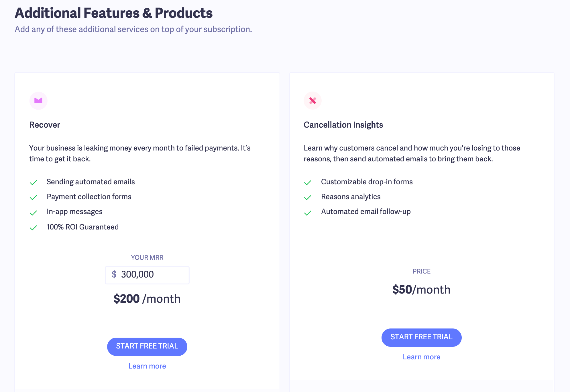Click the Cancellation Insights card heading
Image resolution: width=570 pixels, height=392 pixels.
click(x=343, y=125)
